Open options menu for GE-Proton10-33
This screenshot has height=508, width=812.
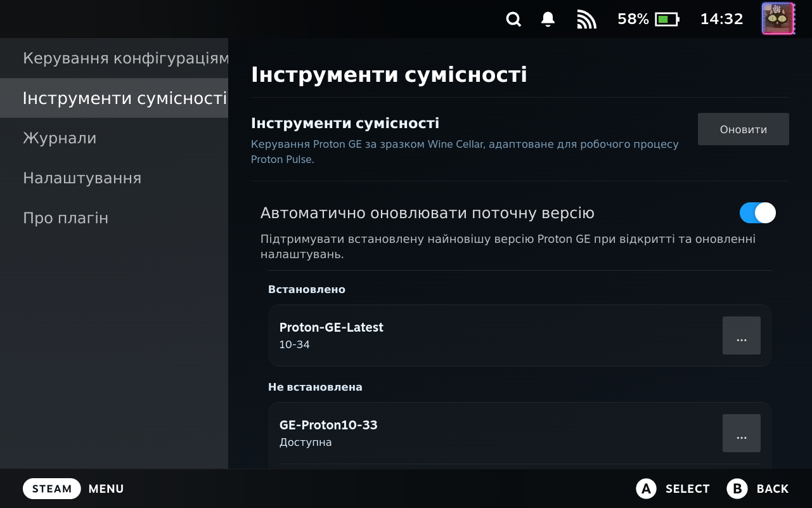[x=742, y=433]
